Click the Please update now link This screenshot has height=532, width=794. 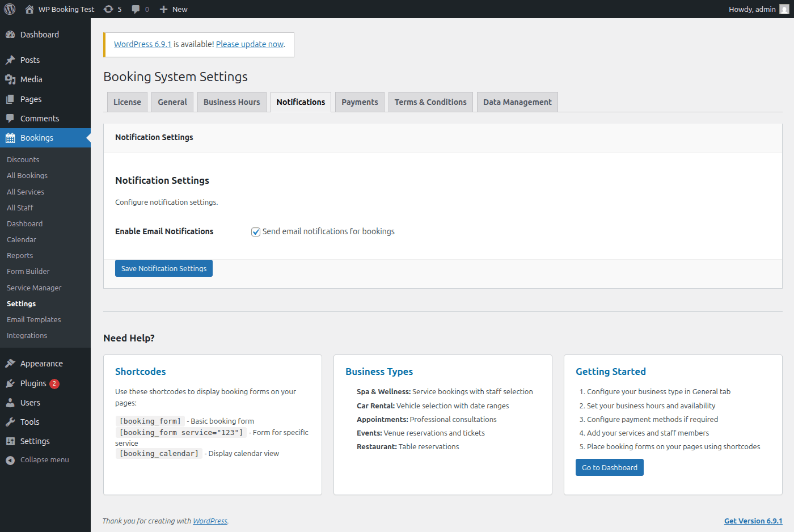(x=250, y=44)
